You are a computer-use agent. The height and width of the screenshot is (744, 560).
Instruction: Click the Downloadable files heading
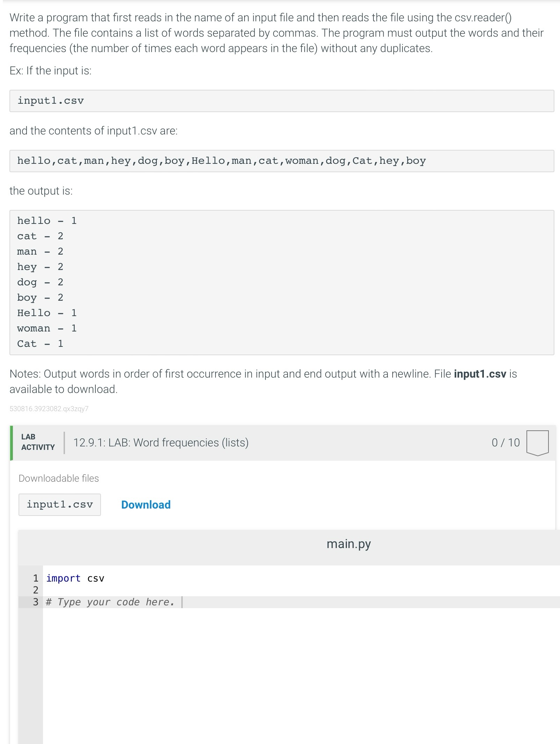pos(58,478)
